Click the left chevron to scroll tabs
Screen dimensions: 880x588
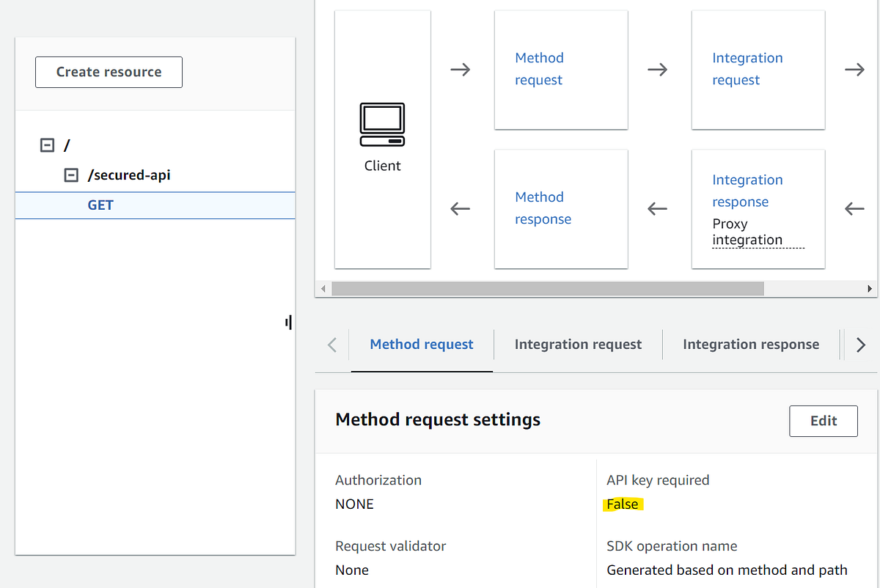click(x=331, y=344)
